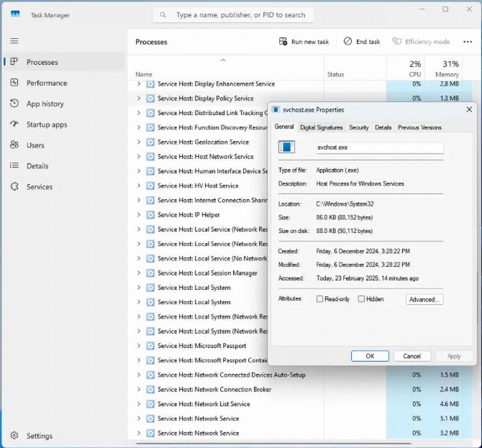Image resolution: width=482 pixels, height=448 pixels.
Task: Expand Service Host: Network Connected Devices Auto-Setup
Action: coord(139,375)
